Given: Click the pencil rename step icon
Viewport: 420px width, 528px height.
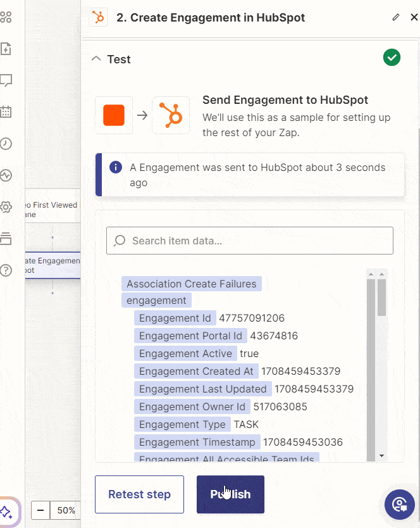Looking at the screenshot, I should click(396, 17).
